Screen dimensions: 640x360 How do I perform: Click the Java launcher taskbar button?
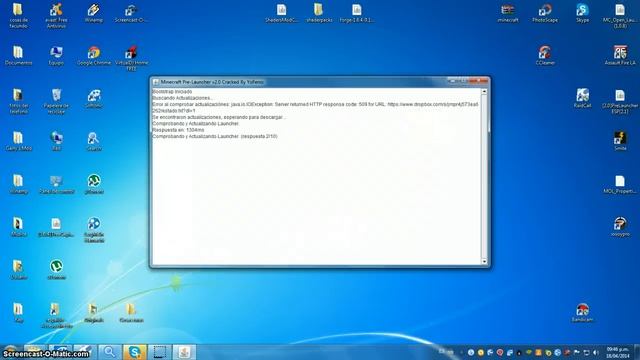184,352
